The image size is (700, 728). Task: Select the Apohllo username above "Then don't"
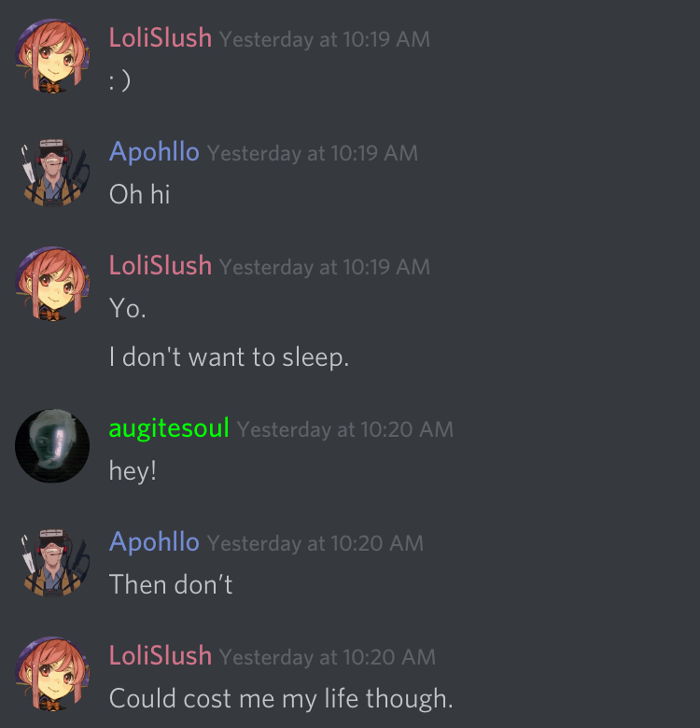(154, 542)
